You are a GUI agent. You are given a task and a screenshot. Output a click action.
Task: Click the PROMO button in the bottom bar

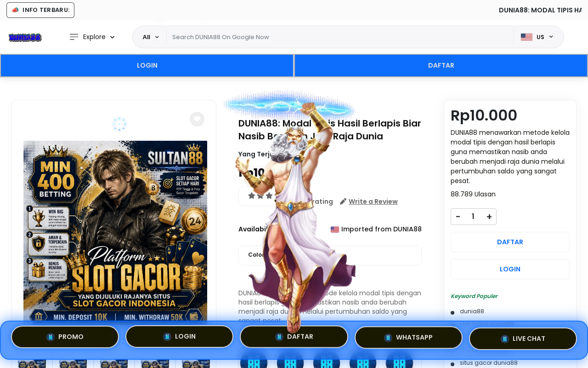pos(65,337)
